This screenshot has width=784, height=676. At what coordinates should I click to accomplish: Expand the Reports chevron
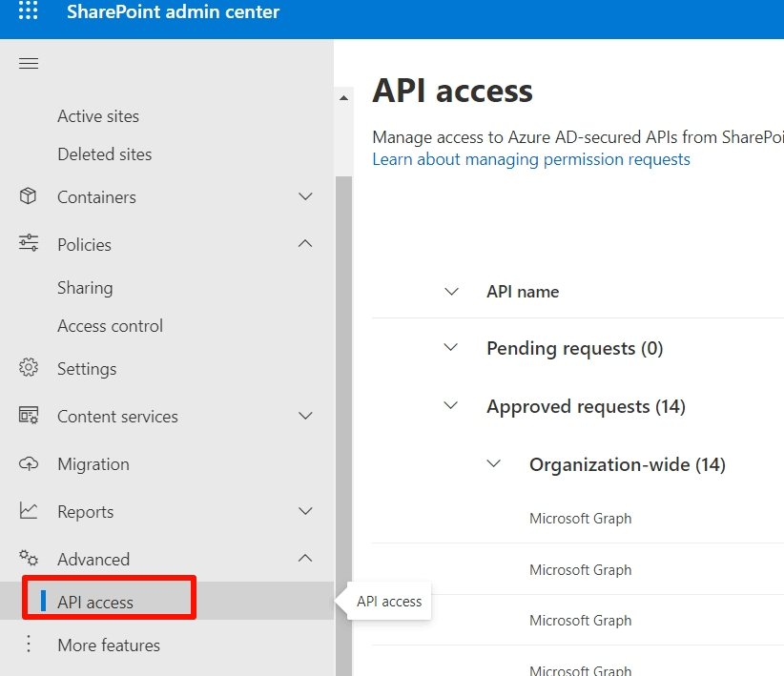(x=305, y=510)
